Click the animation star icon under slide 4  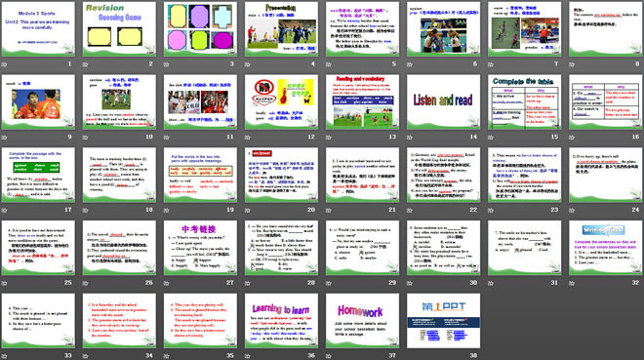click(x=247, y=64)
